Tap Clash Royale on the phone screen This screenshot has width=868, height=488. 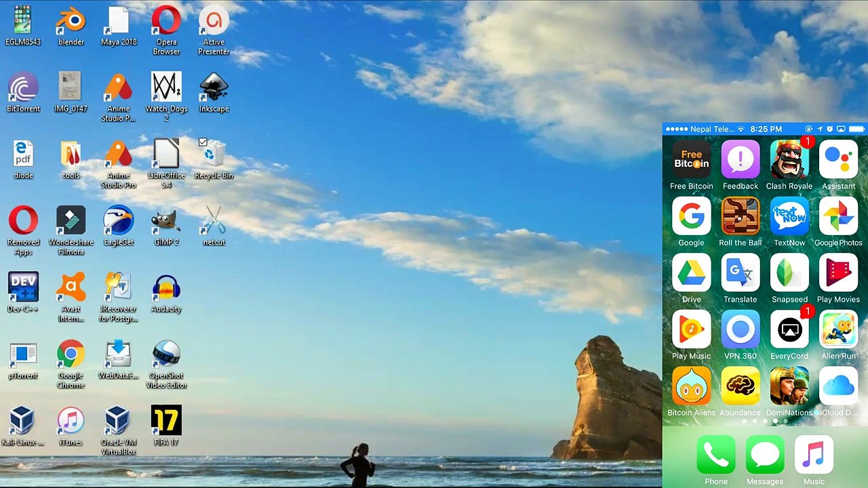tap(789, 160)
